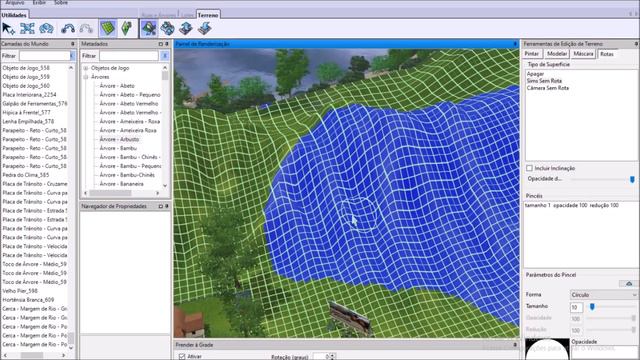Image resolution: width=640 pixels, height=360 pixels.
Task: Click the Metadados Filtrar input field
Action: point(129,56)
